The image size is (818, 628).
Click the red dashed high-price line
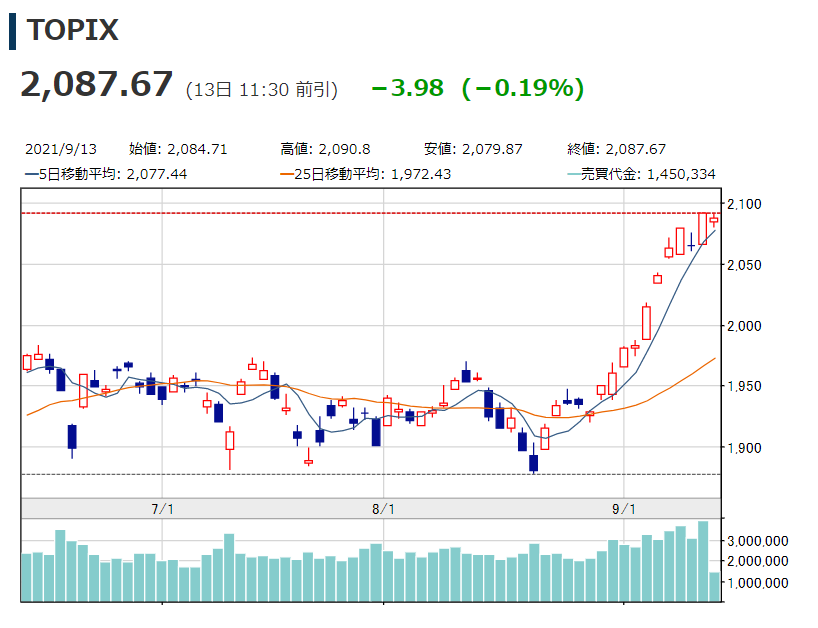(x=371, y=213)
